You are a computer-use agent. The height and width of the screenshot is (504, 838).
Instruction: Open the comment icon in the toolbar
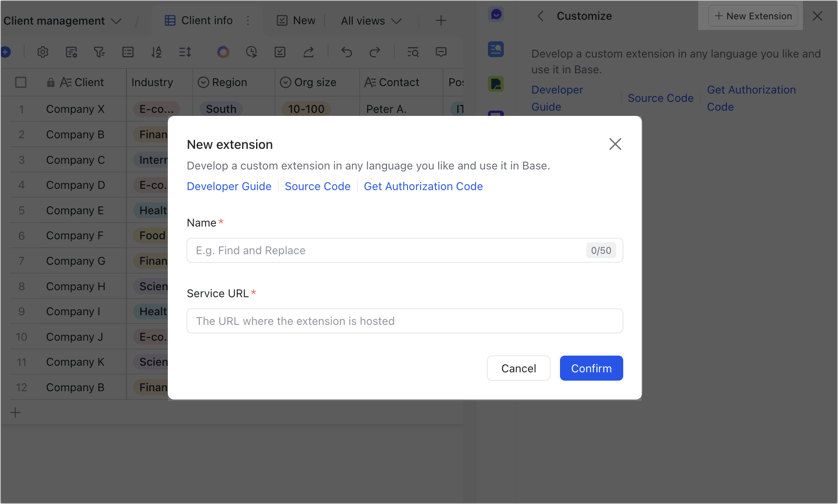tap(441, 52)
